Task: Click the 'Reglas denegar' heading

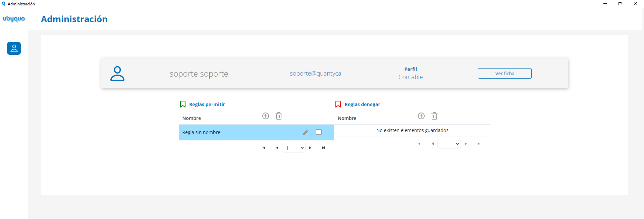Action: 363,104
